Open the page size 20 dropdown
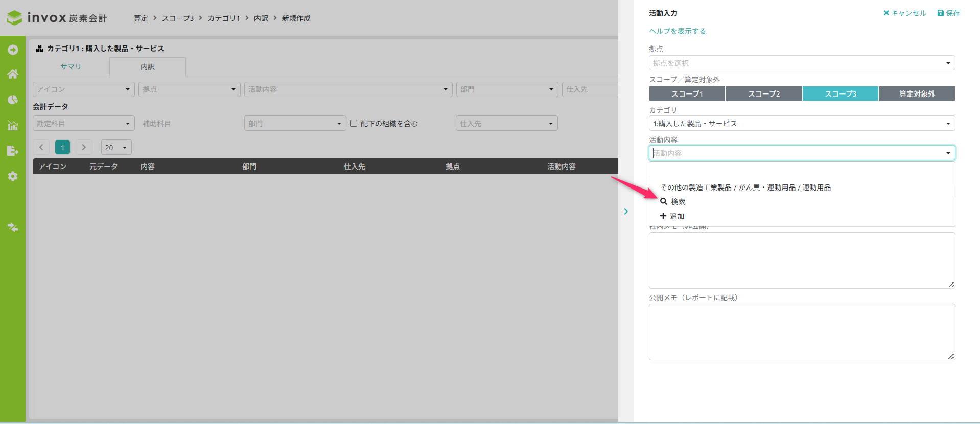This screenshot has height=424, width=980. (116, 148)
